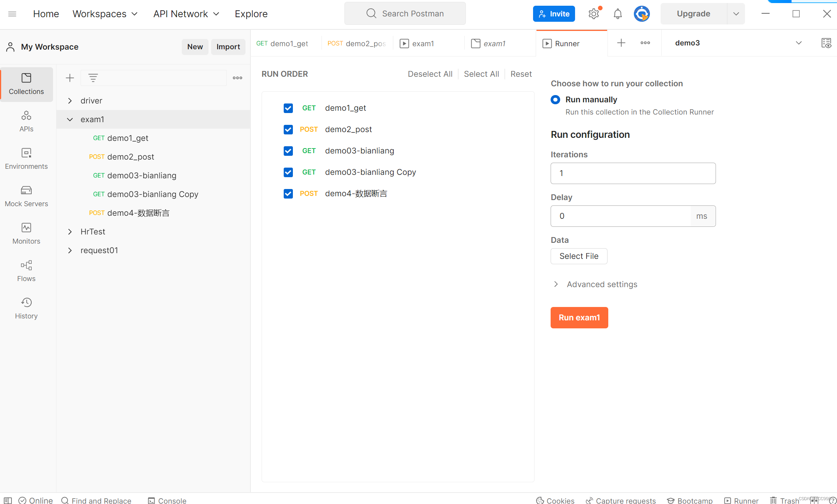Open the APIs sidebar section
This screenshot has width=837, height=504.
click(x=26, y=121)
